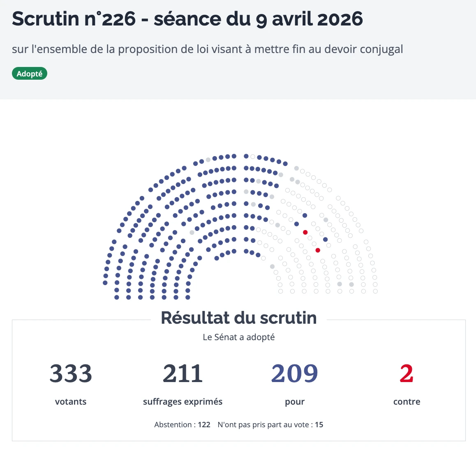Click 'N'ont pas pris part au vote : 15'
Screen dimensions: 476x456
click(x=270, y=425)
